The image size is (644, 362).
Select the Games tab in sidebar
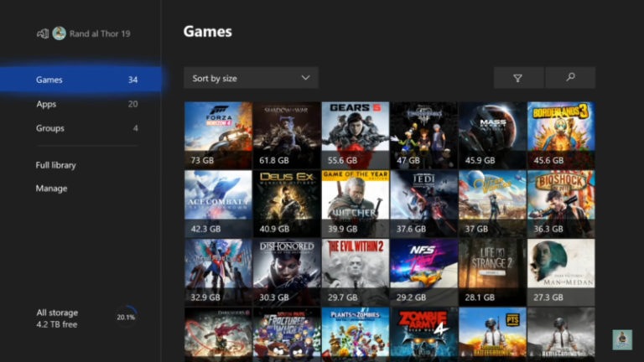[x=80, y=80]
